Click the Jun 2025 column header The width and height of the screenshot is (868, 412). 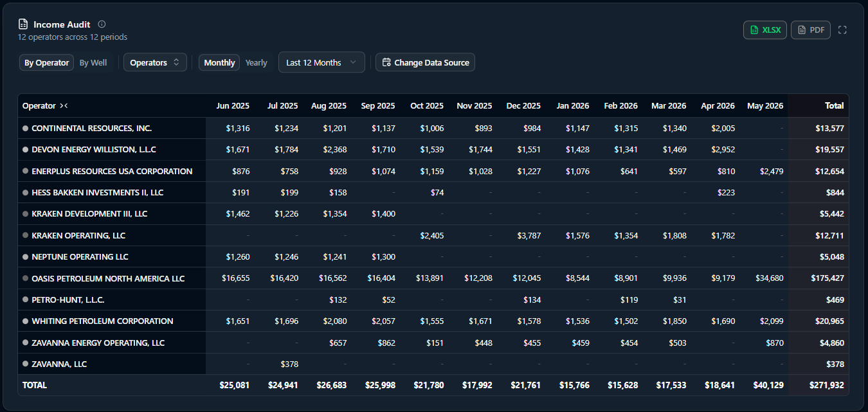coord(233,106)
